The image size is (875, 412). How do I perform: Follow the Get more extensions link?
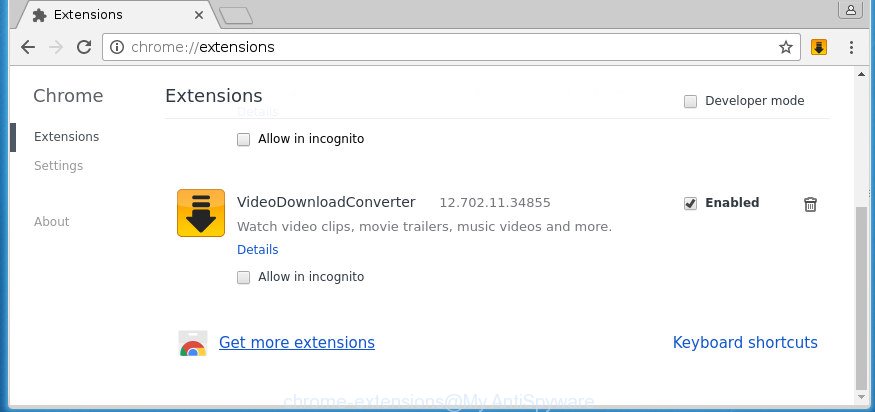(296, 343)
